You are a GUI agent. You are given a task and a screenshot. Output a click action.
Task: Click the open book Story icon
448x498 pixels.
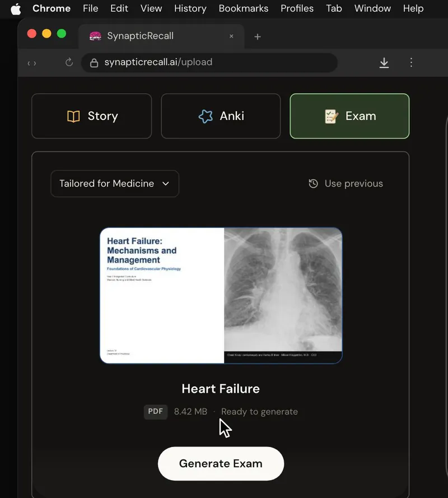click(73, 117)
